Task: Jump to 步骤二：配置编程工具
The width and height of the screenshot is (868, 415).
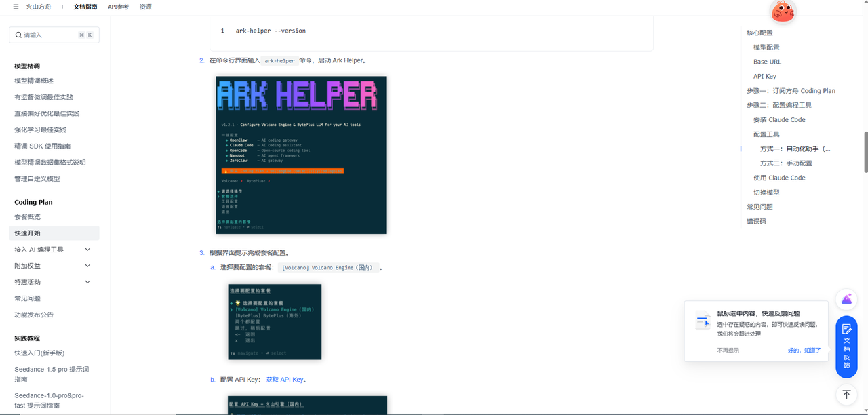Action: click(x=779, y=105)
